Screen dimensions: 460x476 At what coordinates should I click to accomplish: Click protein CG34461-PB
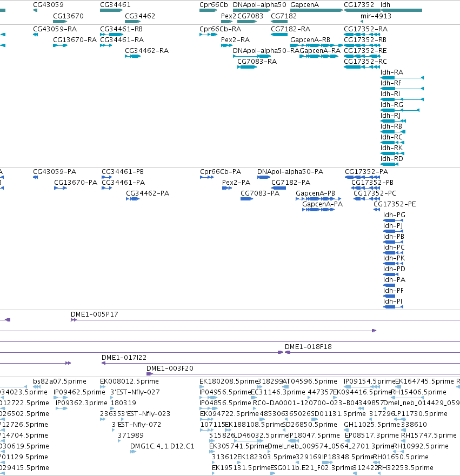pos(122,172)
